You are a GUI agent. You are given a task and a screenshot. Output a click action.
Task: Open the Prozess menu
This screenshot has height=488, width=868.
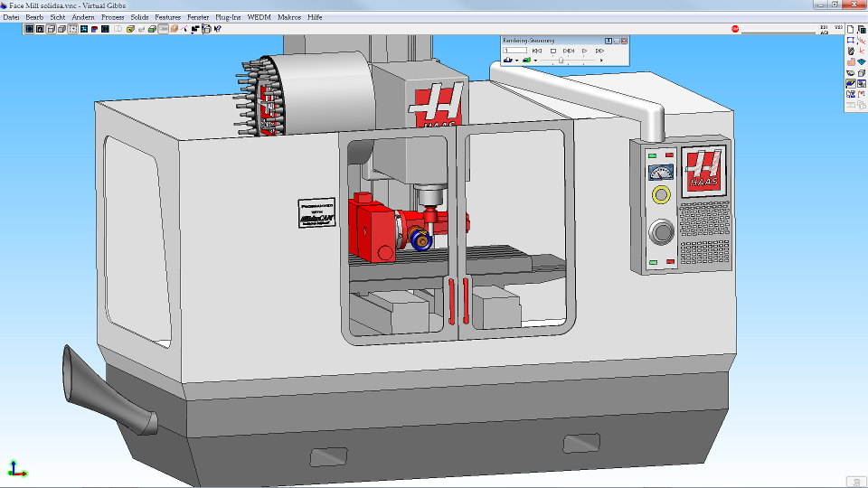coord(112,17)
